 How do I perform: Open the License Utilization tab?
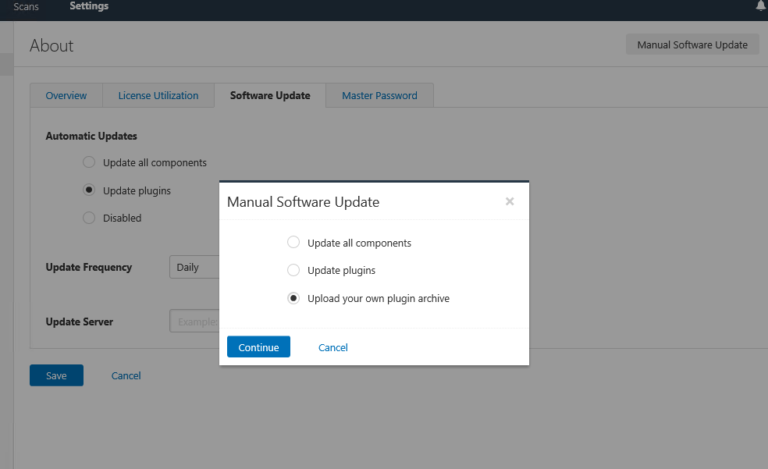pos(165,96)
